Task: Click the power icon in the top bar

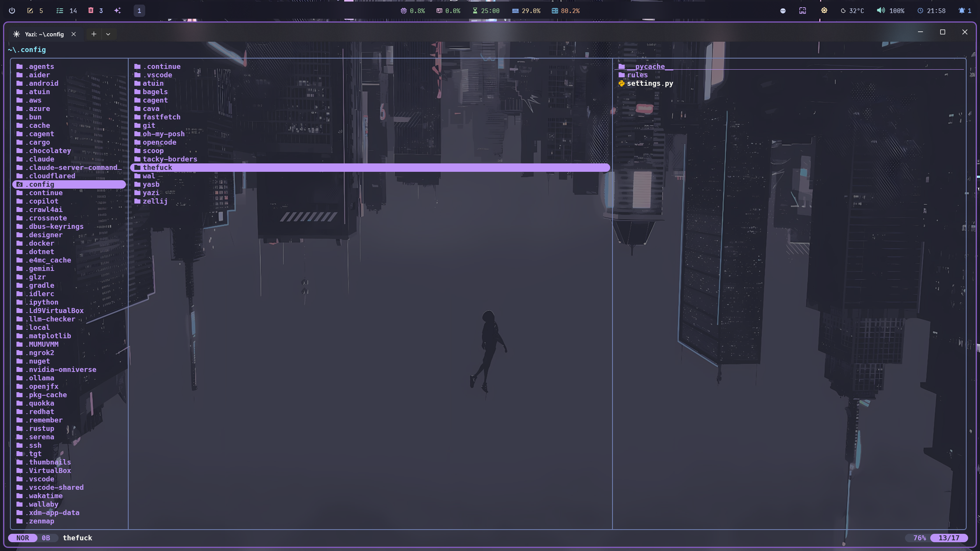Action: click(x=12, y=11)
